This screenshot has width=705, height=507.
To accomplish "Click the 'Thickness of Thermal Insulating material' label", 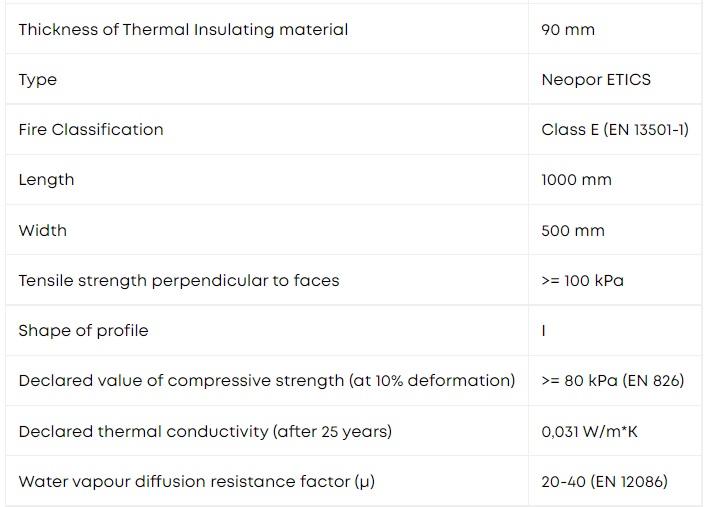I will (183, 30).
